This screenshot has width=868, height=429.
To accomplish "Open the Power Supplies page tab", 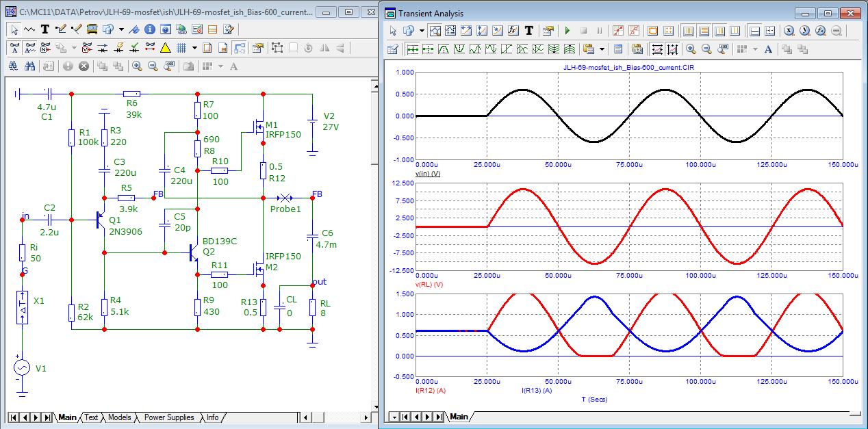I will [x=169, y=417].
